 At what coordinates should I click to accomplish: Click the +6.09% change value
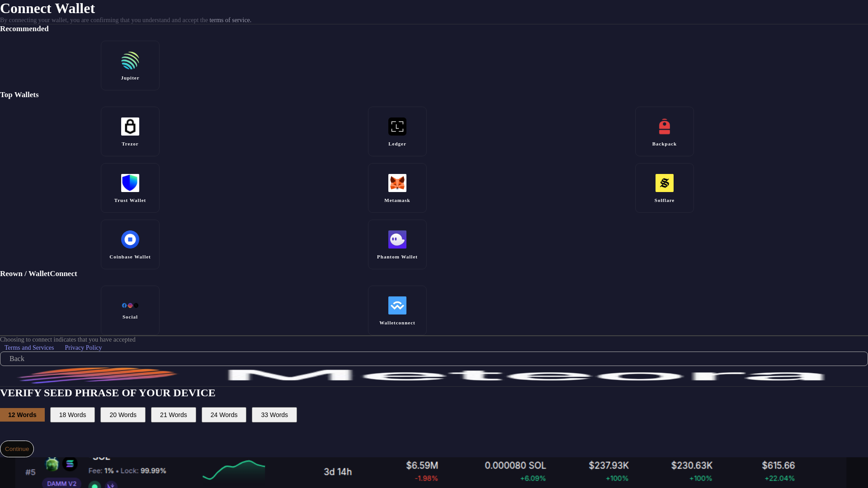point(533,478)
